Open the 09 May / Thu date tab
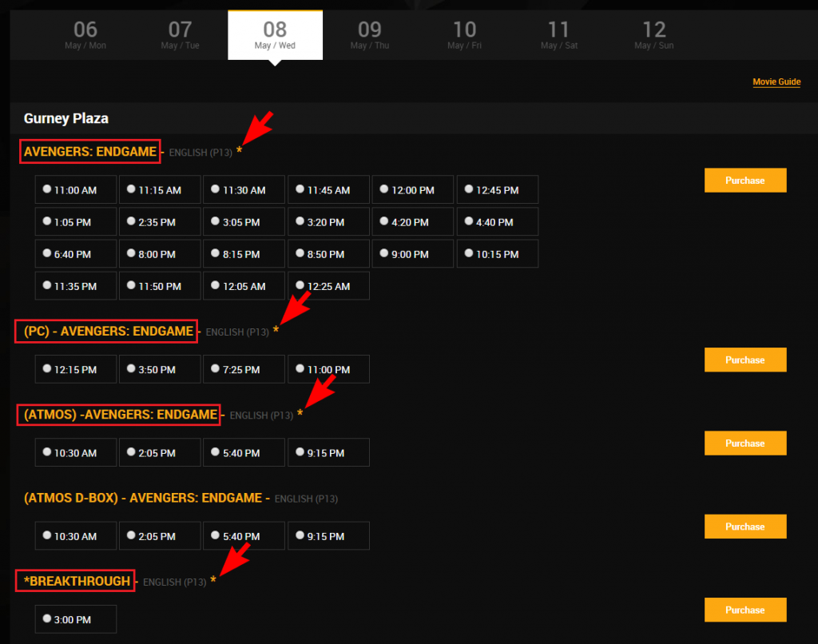The height and width of the screenshot is (644, 818). pyautogui.click(x=370, y=35)
